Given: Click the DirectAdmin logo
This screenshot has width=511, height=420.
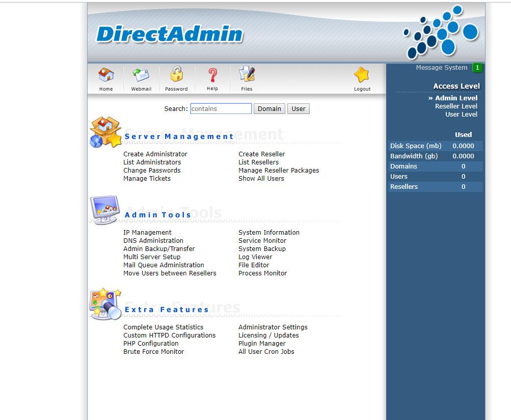Looking at the screenshot, I should [x=170, y=34].
